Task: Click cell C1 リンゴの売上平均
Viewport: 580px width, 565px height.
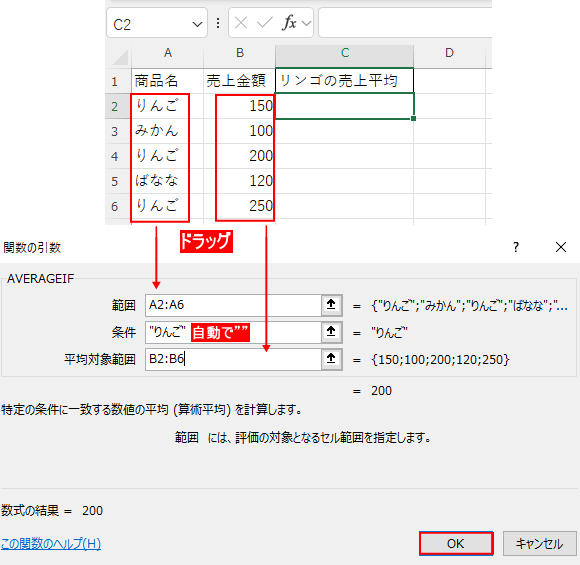Action: pos(344,81)
